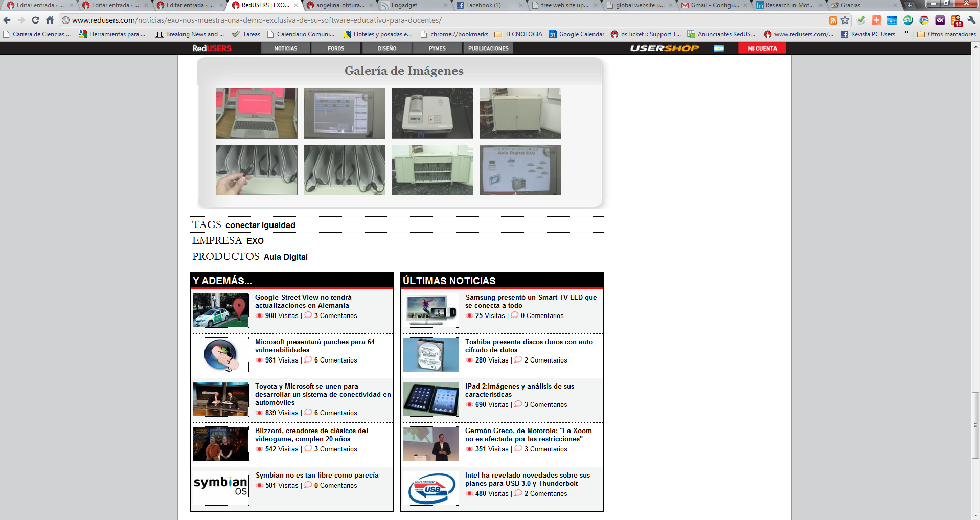Switch to the Research in Mot... tab

789,5
